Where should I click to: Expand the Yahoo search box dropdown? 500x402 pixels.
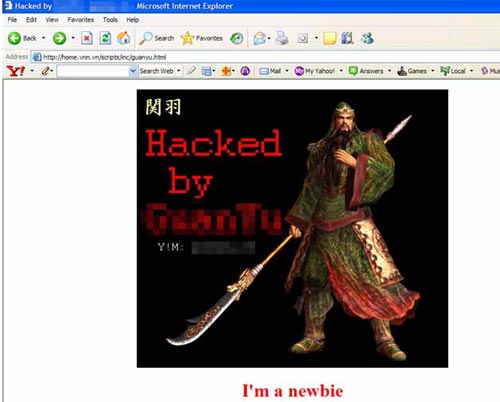[133, 71]
